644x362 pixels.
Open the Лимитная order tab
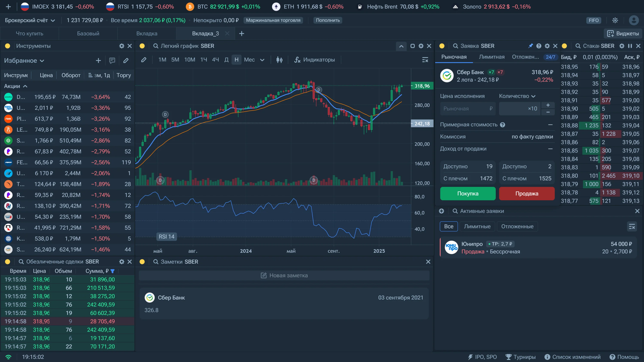(492, 57)
